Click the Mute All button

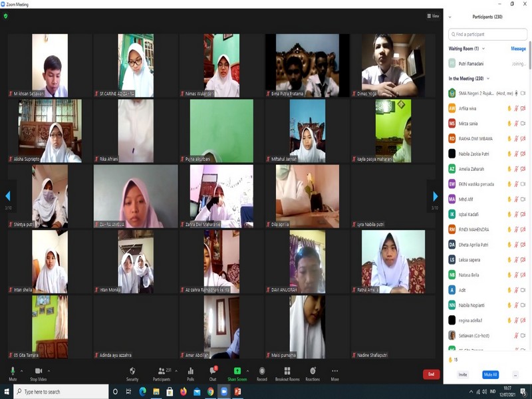coord(490,374)
